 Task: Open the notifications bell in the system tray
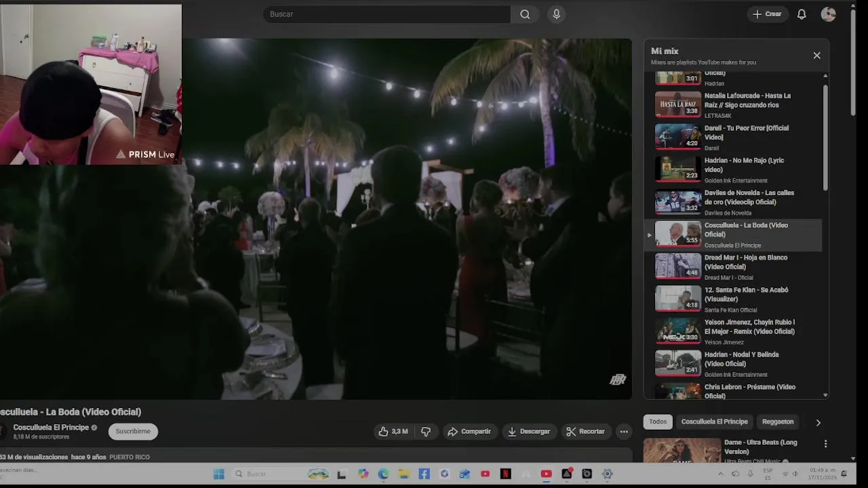844,474
